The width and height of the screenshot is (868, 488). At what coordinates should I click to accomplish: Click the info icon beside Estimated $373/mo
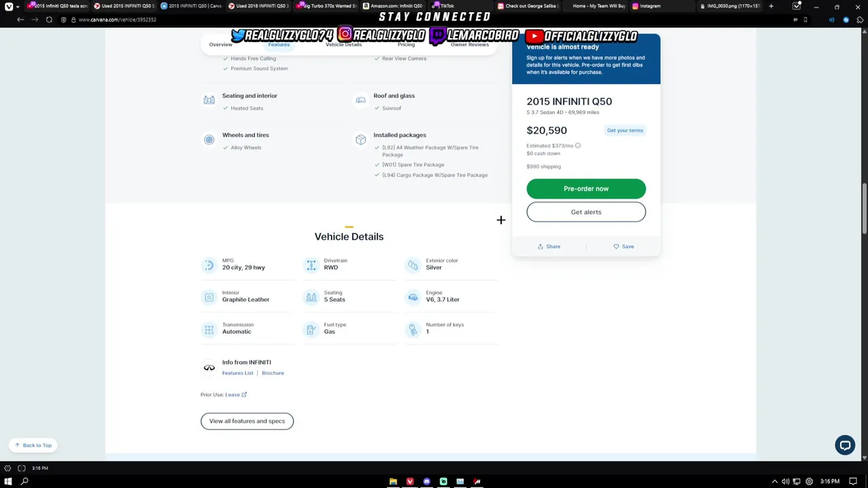(578, 146)
